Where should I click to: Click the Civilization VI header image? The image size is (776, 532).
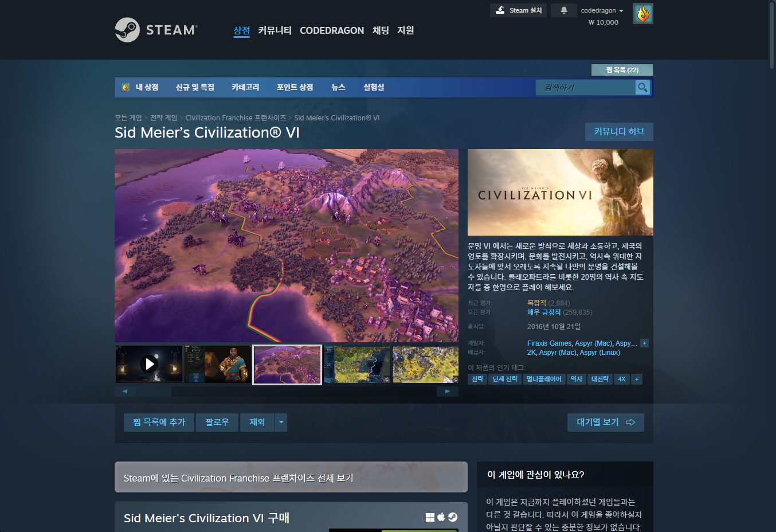click(561, 192)
